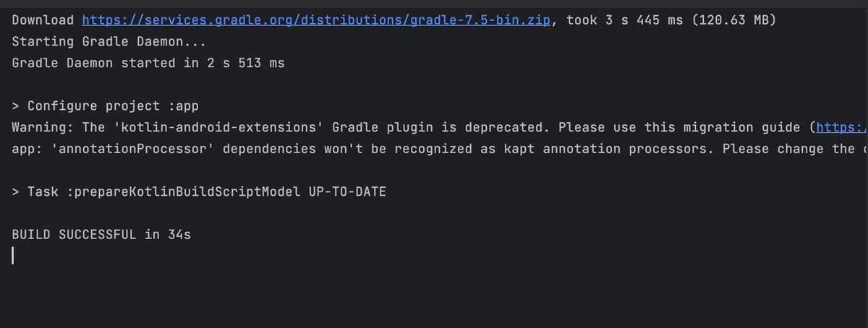The height and width of the screenshot is (328, 868).
Task: Click the took 3 s 445 ms text
Action: point(625,20)
